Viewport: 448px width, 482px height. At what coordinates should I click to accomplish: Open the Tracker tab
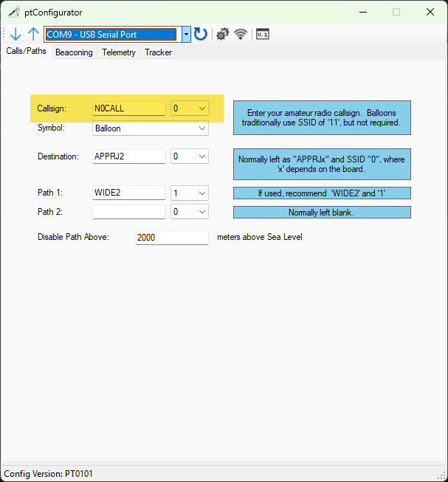click(x=158, y=52)
